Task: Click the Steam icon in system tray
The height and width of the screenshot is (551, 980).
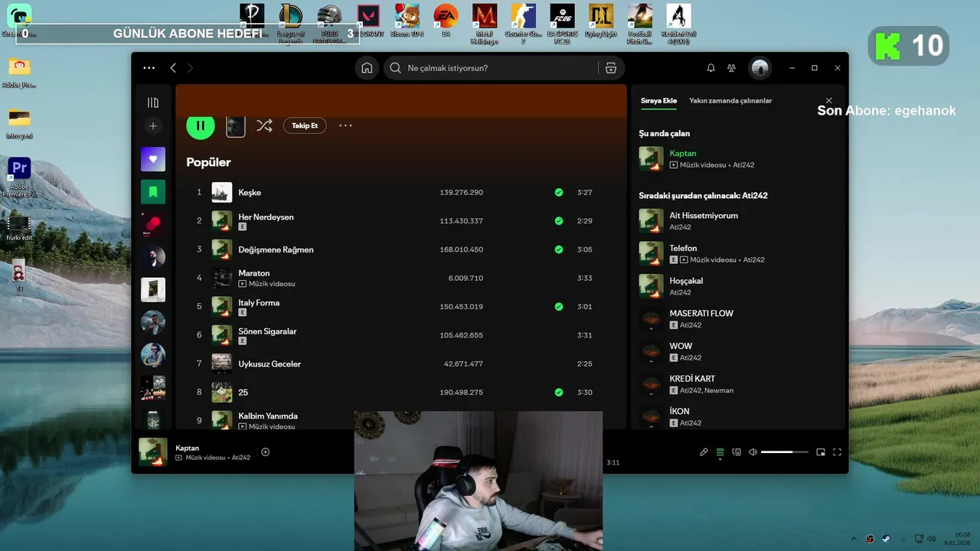Action: [x=886, y=539]
